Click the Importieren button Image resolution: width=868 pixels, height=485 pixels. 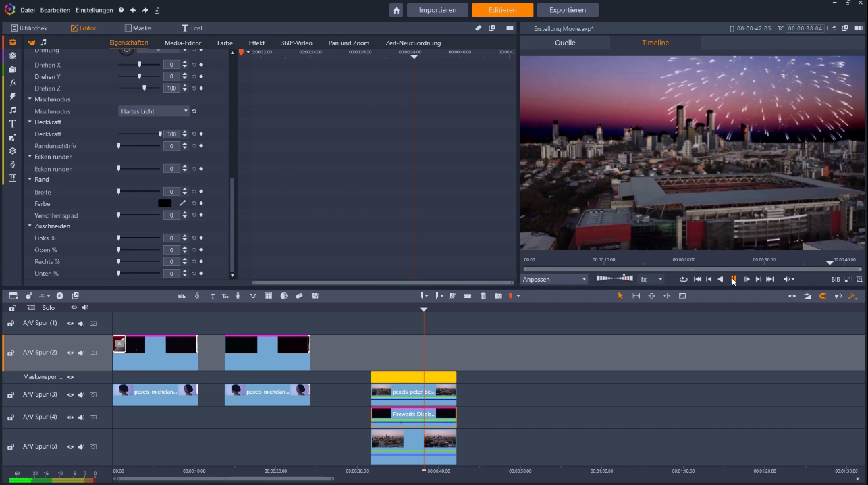[x=436, y=10]
